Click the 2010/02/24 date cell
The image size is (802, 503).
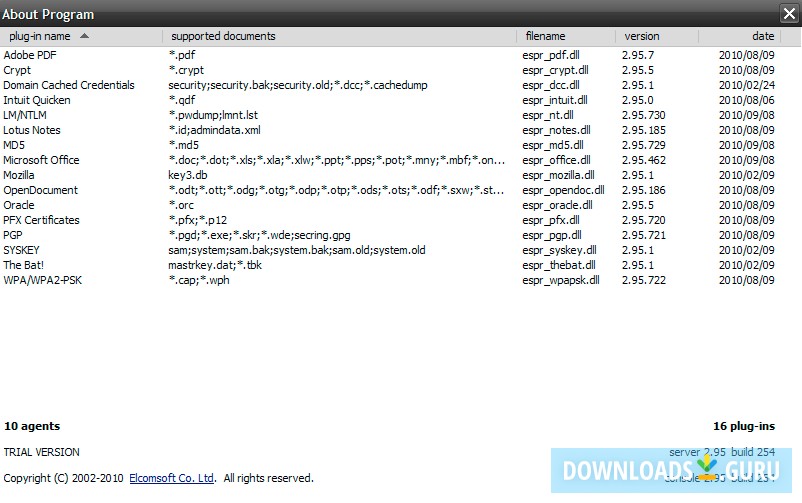746,85
